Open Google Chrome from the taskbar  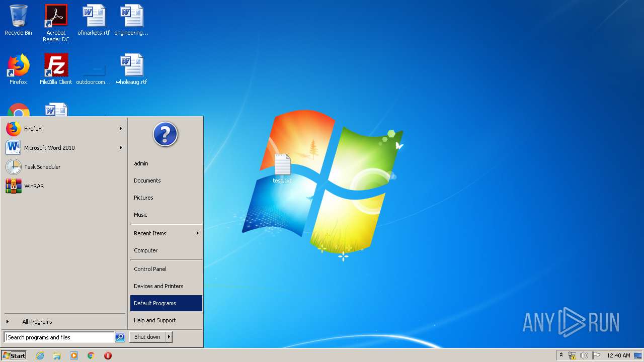coord(91,355)
